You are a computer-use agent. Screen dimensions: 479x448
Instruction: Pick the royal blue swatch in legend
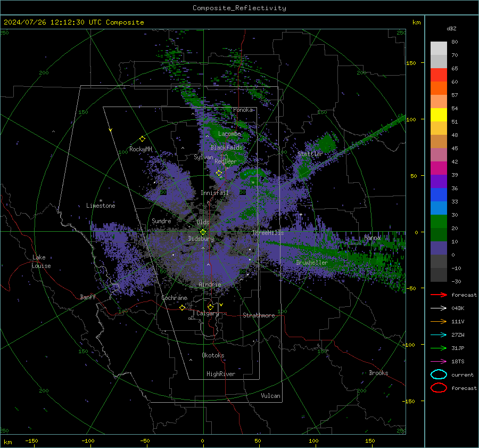439,194
